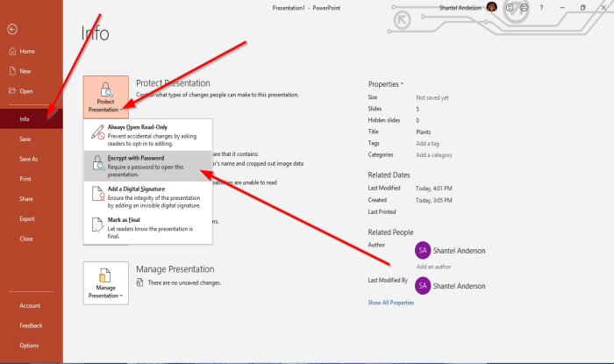Image resolution: width=614 pixels, height=364 pixels.
Task: Choose Encrypt with Password menu entry
Action: click(x=148, y=166)
